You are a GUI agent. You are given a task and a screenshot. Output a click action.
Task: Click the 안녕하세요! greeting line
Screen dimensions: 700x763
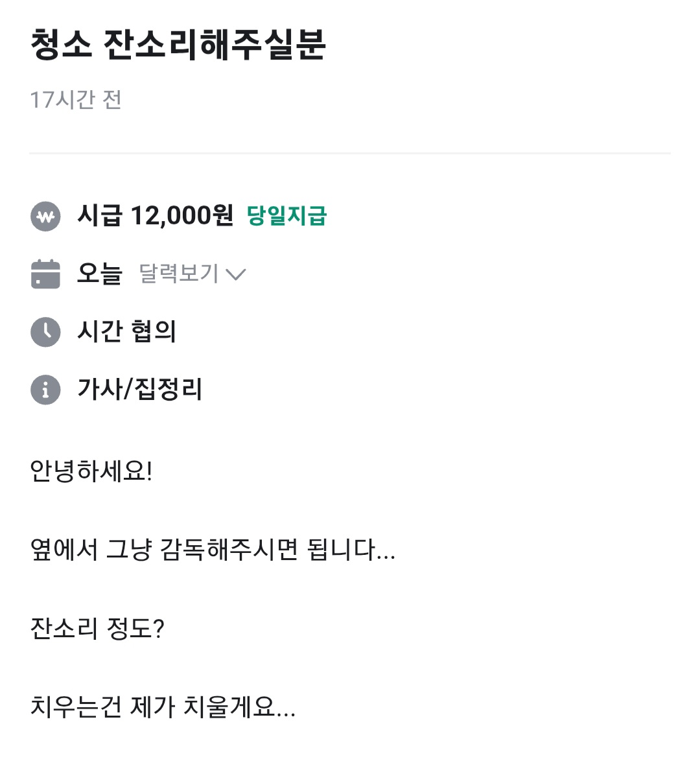pyautogui.click(x=91, y=471)
